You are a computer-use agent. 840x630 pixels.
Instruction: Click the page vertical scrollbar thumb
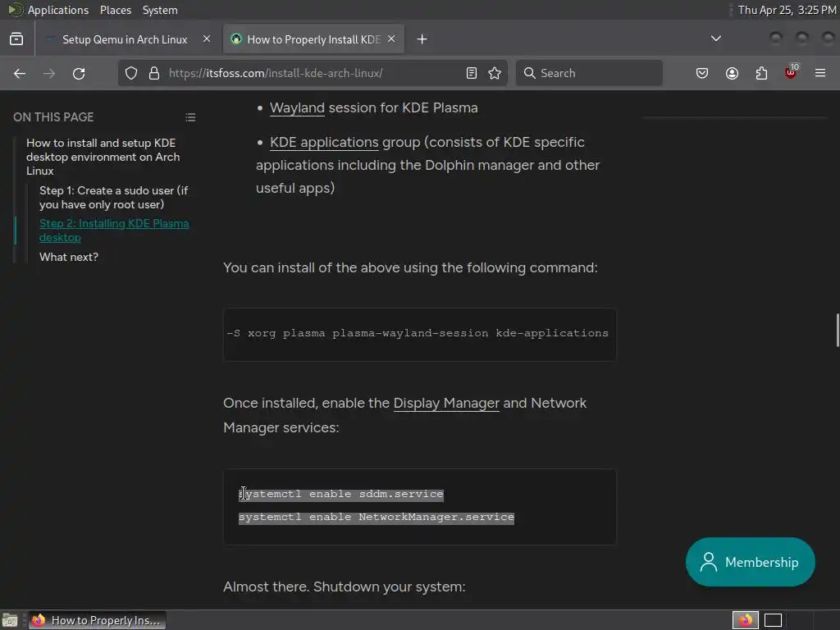[838, 330]
